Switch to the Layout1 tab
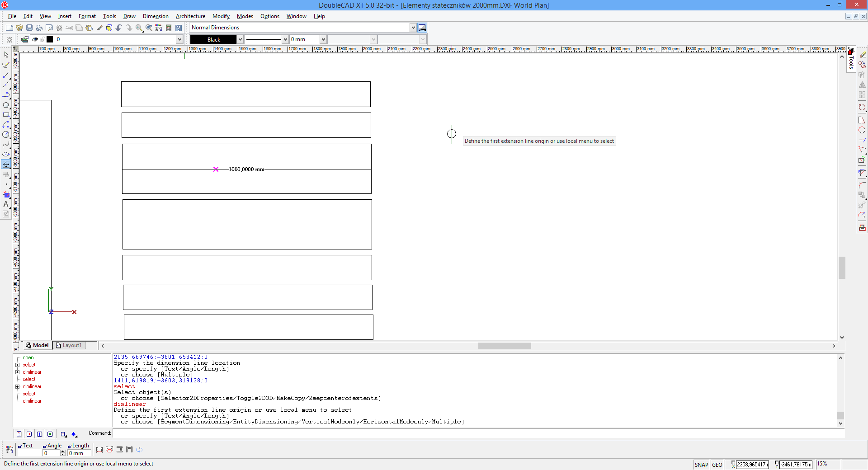Viewport: 868px width, 470px height. click(72, 345)
